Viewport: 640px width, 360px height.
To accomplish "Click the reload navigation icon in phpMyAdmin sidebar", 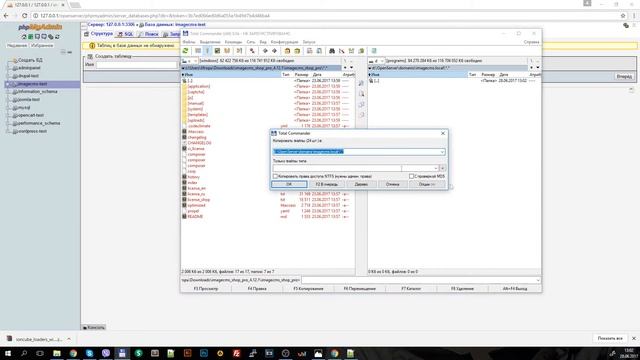I will pos(57,37).
